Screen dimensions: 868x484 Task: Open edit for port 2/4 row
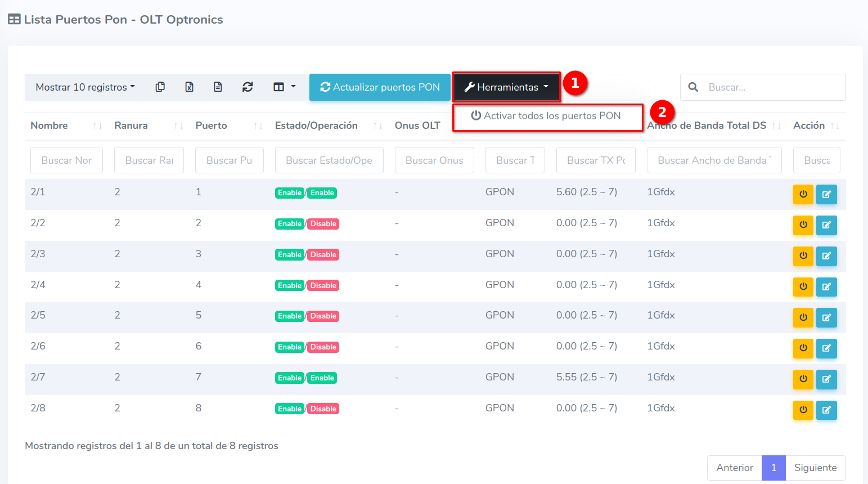(826, 286)
